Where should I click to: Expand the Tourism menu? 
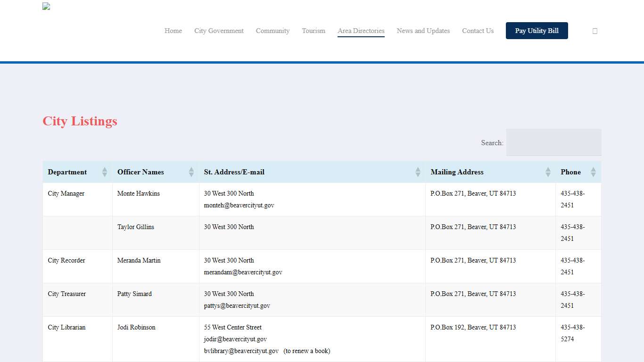(314, 31)
